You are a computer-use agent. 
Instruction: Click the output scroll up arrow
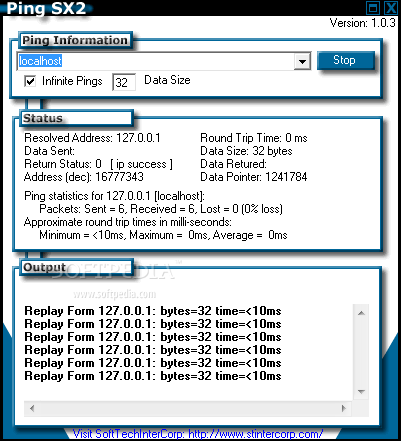point(361,313)
